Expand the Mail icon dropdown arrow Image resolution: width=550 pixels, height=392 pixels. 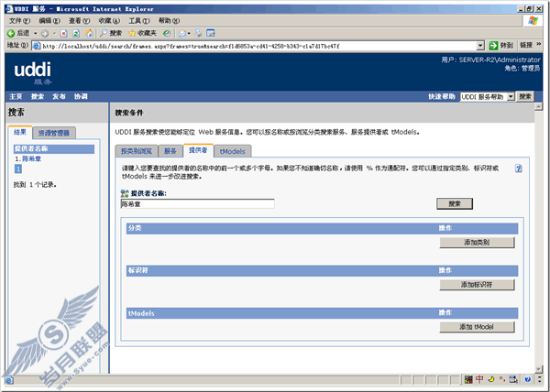(x=189, y=34)
